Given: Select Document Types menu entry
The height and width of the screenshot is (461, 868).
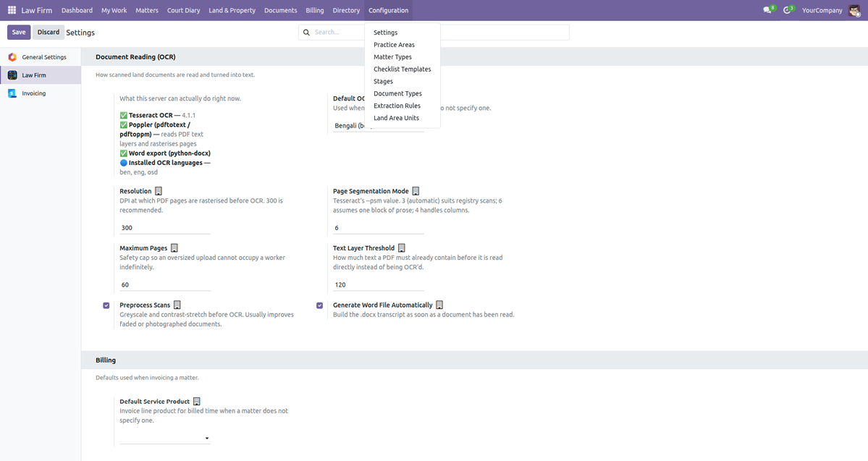Looking at the screenshot, I should tap(403, 93).
